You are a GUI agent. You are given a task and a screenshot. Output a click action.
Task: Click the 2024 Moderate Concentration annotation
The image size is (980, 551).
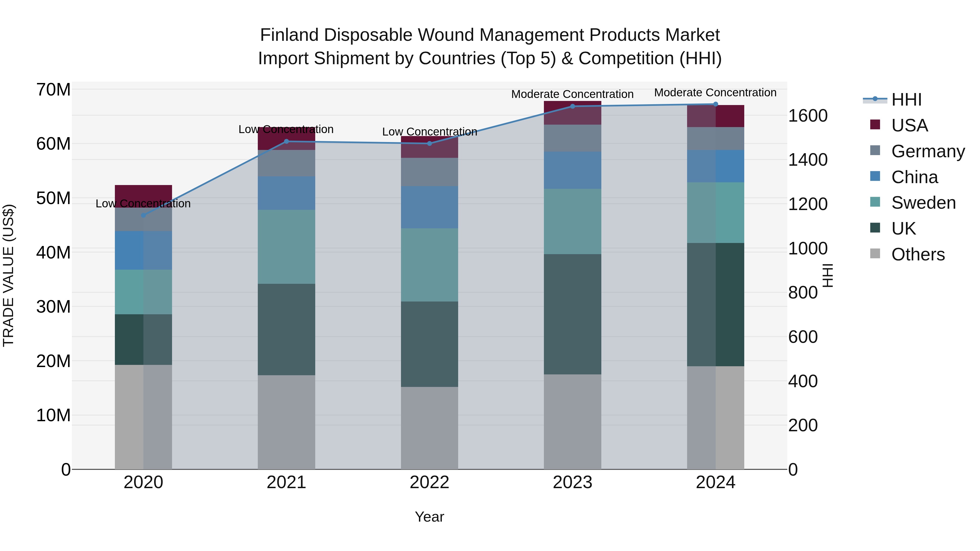pyautogui.click(x=716, y=93)
